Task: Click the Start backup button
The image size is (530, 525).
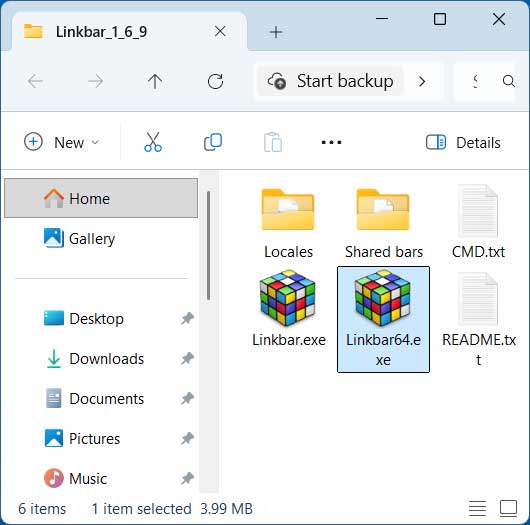Action: (x=330, y=81)
